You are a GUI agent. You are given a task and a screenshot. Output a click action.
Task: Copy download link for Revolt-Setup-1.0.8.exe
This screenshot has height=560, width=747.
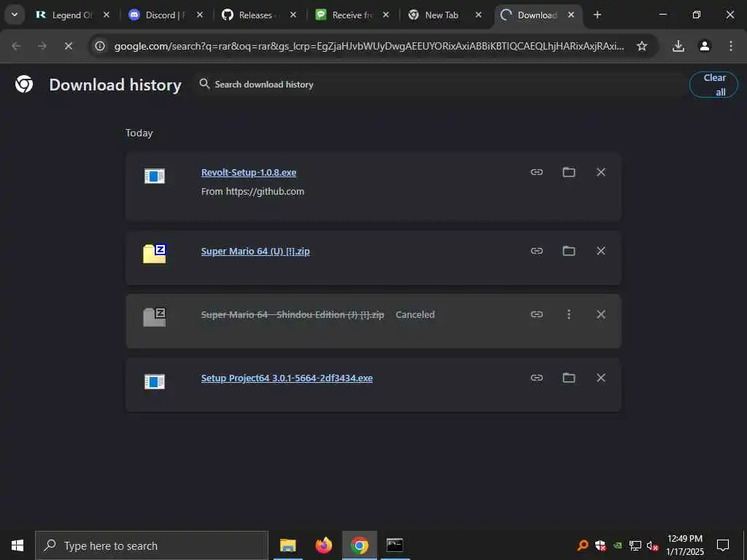pos(536,172)
